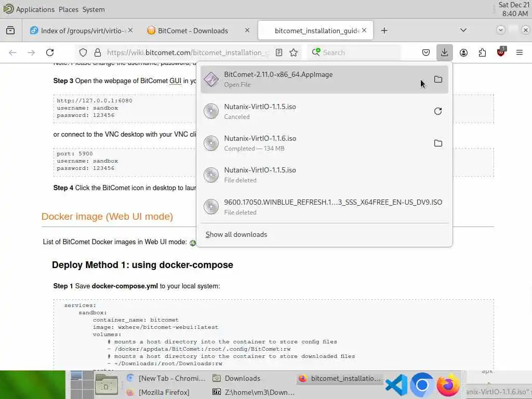Switch to 7-Zip Z:\home\vm3 taskbar window
532x399 pixels.
pyautogui.click(x=254, y=392)
